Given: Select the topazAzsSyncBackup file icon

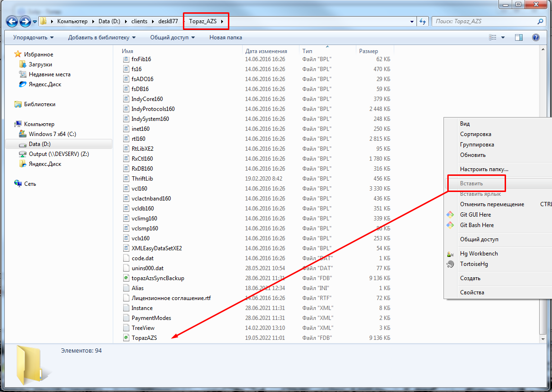Looking at the screenshot, I should (126, 278).
